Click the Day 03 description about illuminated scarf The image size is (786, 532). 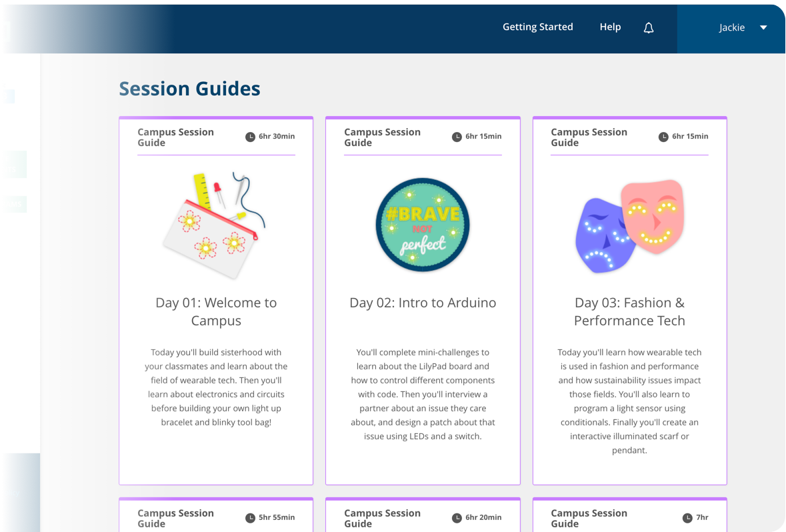tap(629, 401)
